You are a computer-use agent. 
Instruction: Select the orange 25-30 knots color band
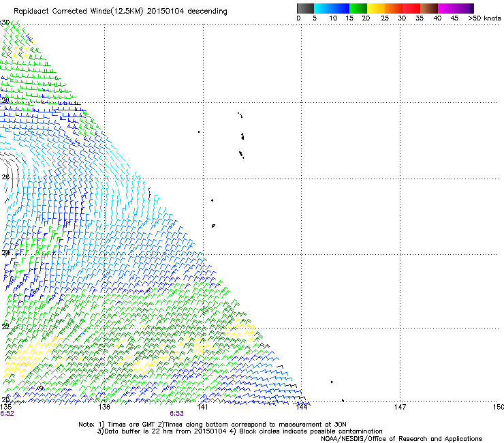pos(394,8)
